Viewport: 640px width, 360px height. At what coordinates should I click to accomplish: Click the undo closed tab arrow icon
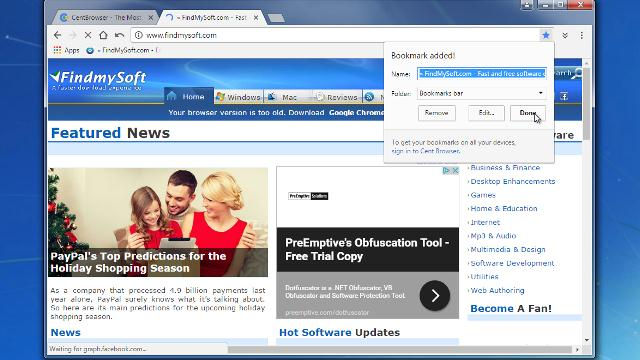click(119, 35)
